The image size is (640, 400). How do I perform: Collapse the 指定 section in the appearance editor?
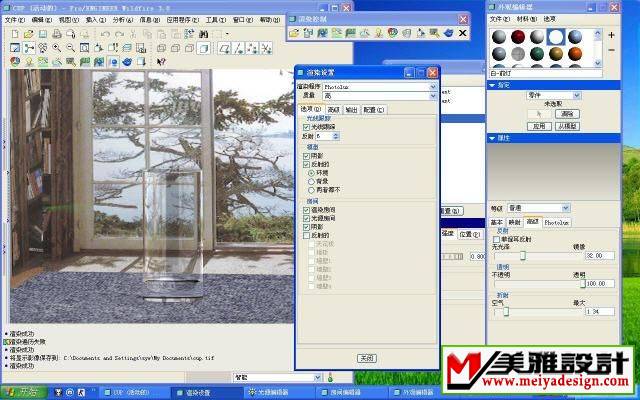point(492,85)
